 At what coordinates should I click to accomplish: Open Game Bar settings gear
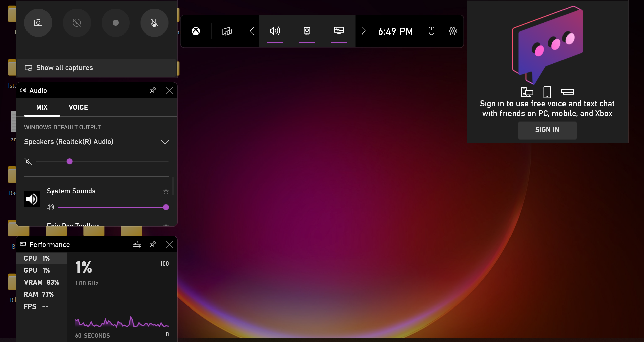point(452,31)
